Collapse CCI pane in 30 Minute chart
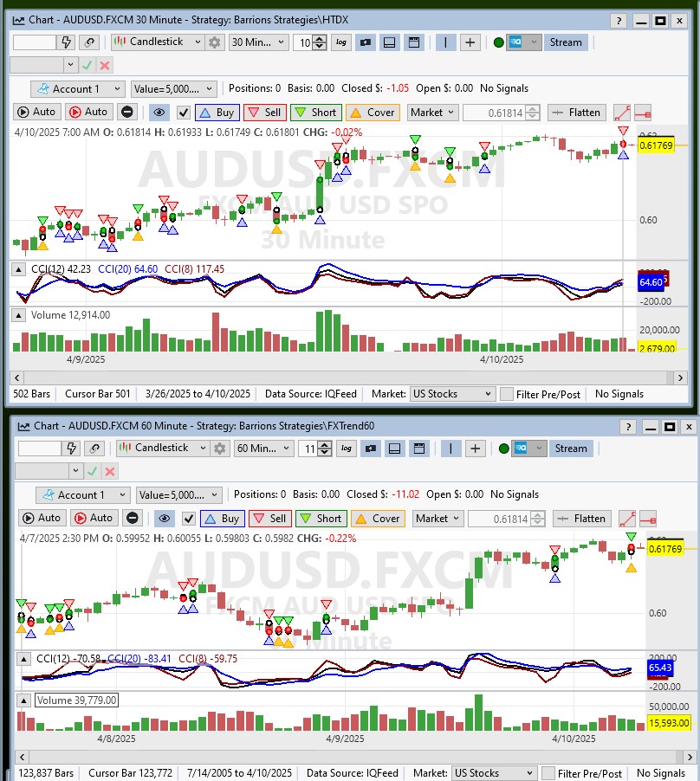The width and height of the screenshot is (700, 781). (x=18, y=269)
